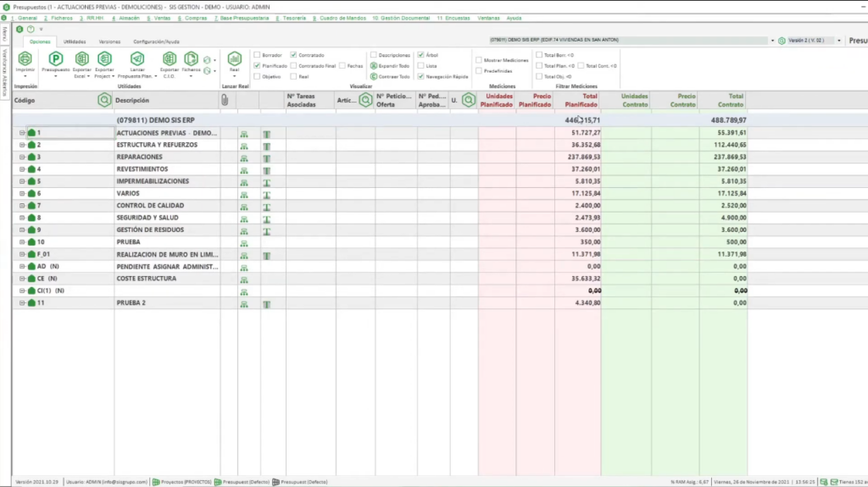
Task: Click Exportar Excel icon
Action: tap(81, 58)
